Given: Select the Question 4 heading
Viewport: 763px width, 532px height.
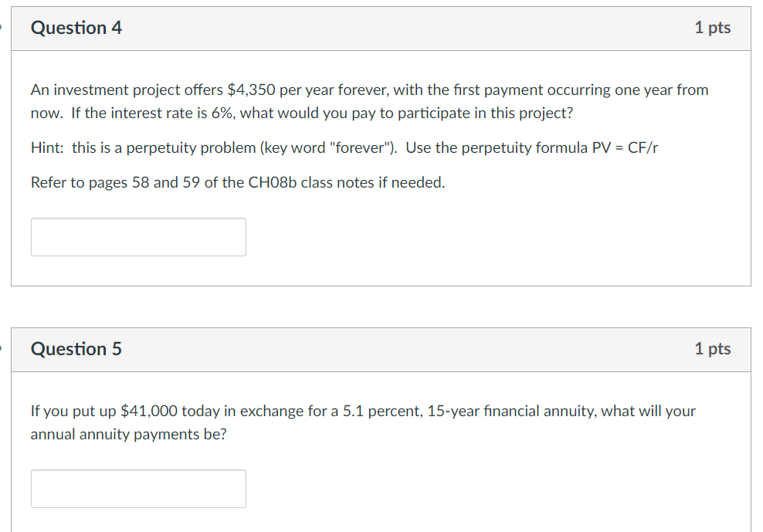Looking at the screenshot, I should point(76,28).
